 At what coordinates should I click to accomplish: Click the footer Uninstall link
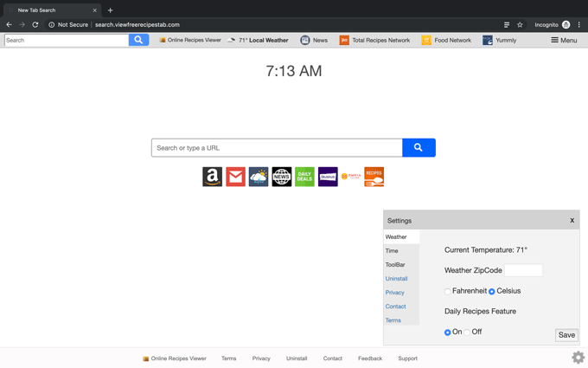click(297, 358)
